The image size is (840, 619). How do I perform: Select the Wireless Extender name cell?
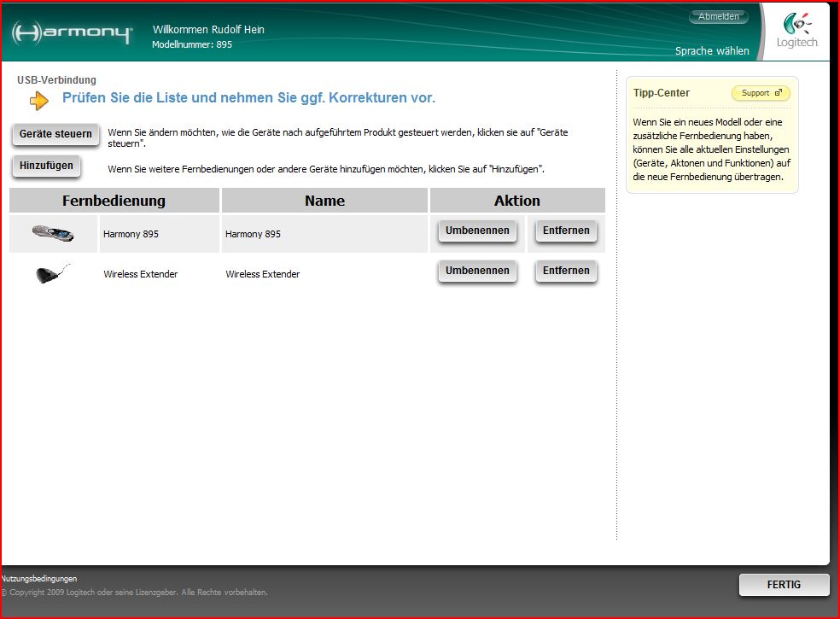[263, 274]
